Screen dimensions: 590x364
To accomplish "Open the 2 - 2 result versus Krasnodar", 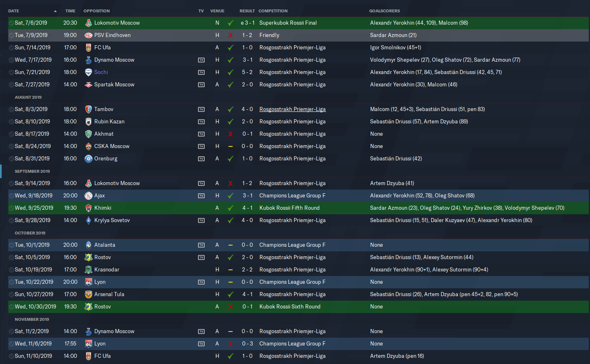I will tap(247, 270).
